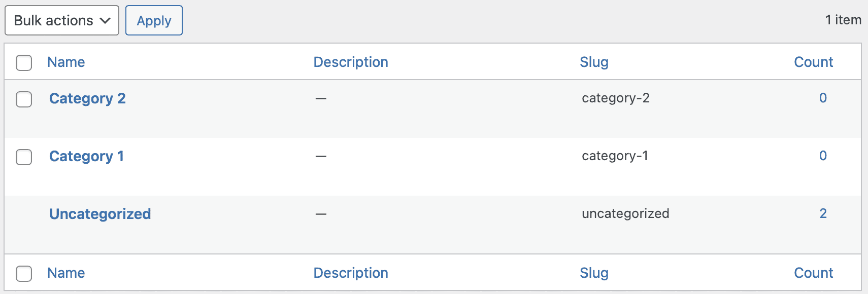Sort by Slug column in header
This screenshot has width=868, height=294.
pyautogui.click(x=594, y=62)
